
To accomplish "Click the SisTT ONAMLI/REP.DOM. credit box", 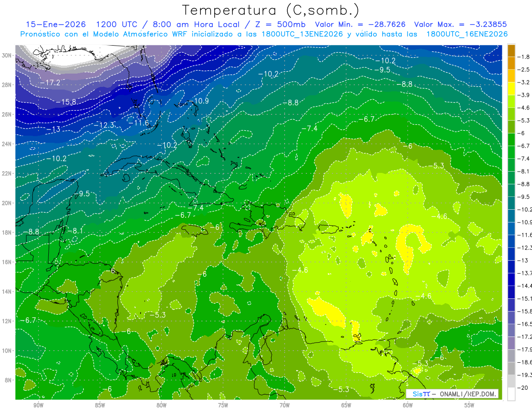I will point(452,394).
